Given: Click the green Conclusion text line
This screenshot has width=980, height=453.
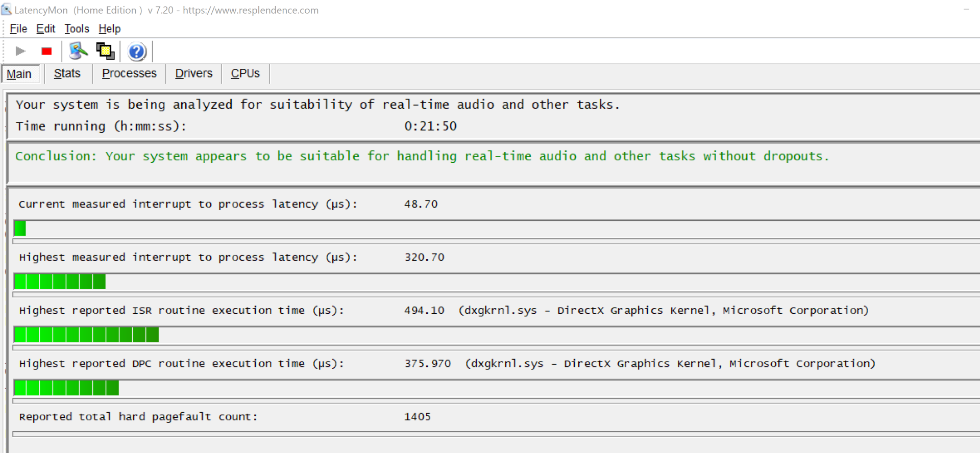Looking at the screenshot, I should (422, 156).
